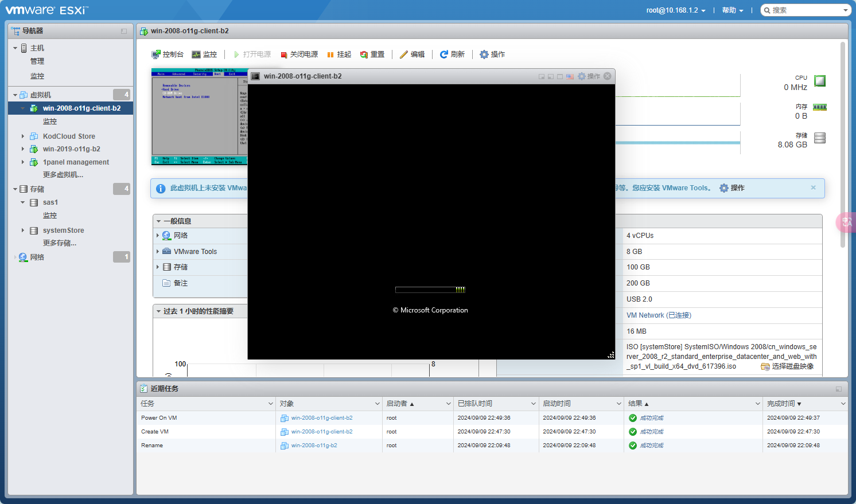Viewport: 856px width, 504px height.
Task: Expand the KodCloud Store VM node
Action: coord(23,136)
